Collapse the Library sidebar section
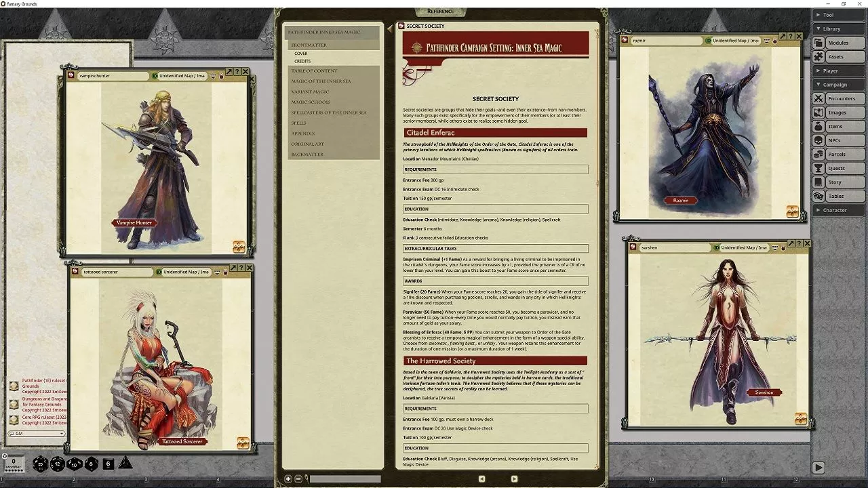868x488 pixels. point(838,28)
